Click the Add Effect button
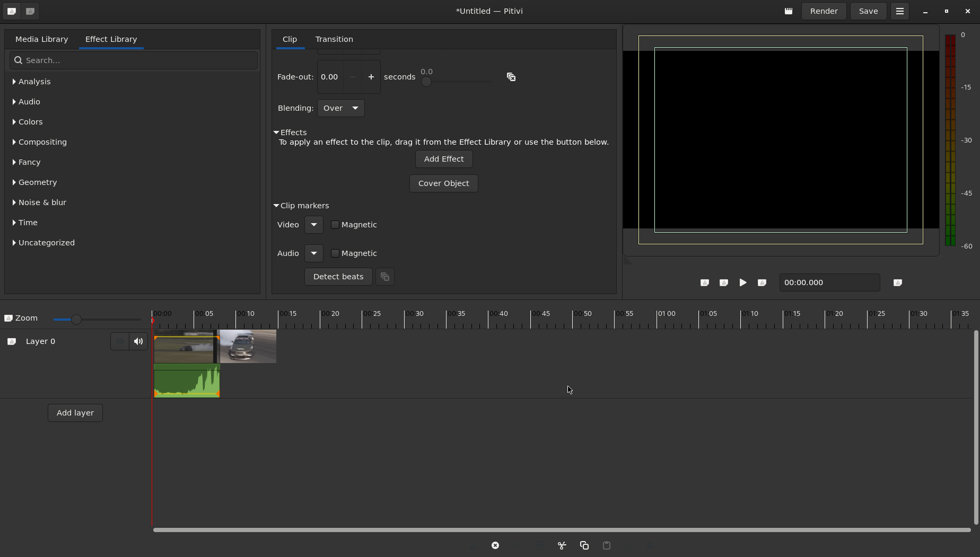 [443, 159]
